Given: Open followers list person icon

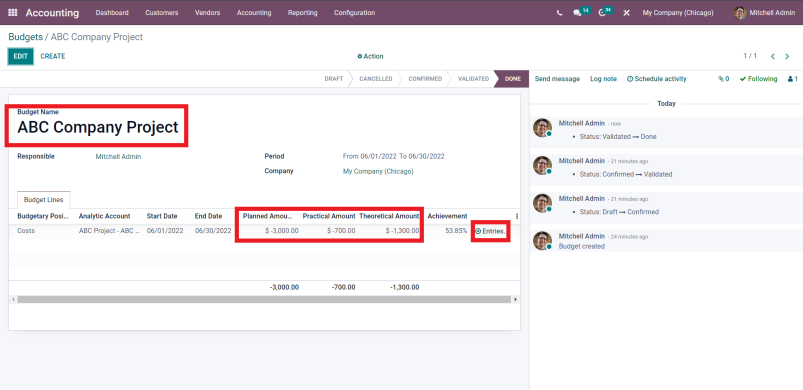Looking at the screenshot, I should click(793, 79).
